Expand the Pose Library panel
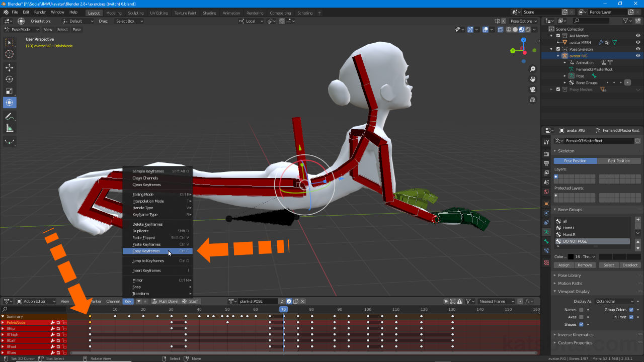The image size is (644, 362). (x=569, y=276)
